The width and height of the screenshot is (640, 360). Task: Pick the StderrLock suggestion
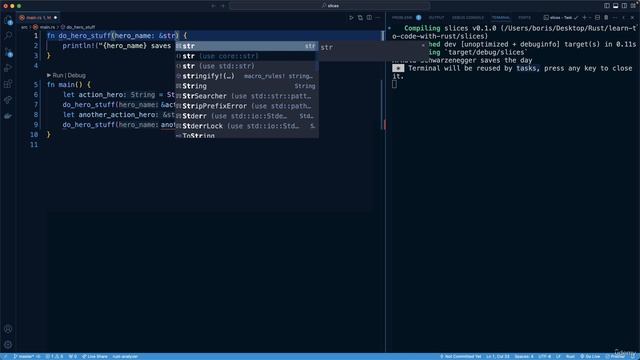(247, 126)
